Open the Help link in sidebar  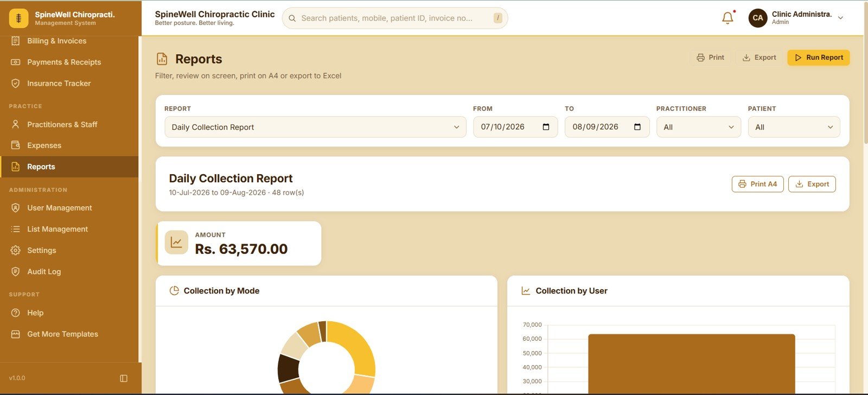69,313
